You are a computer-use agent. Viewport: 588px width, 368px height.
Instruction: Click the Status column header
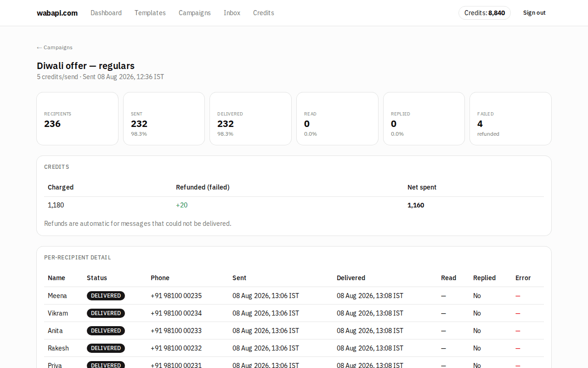pos(97,278)
